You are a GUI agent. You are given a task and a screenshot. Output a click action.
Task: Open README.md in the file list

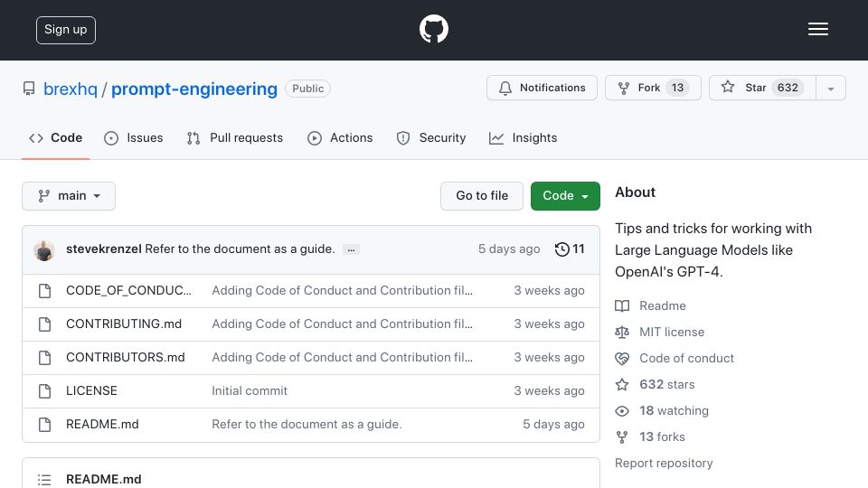(102, 425)
